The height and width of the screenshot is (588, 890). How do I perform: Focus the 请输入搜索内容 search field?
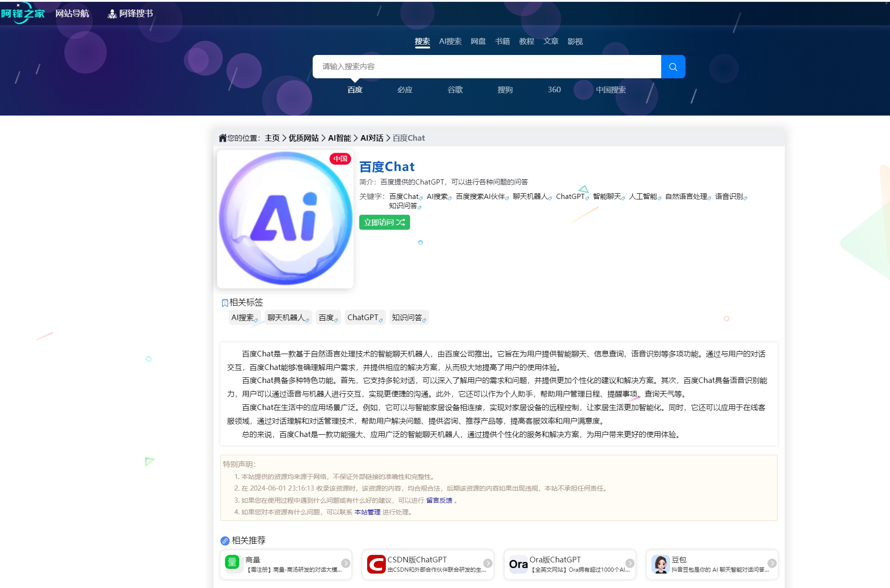coord(486,67)
